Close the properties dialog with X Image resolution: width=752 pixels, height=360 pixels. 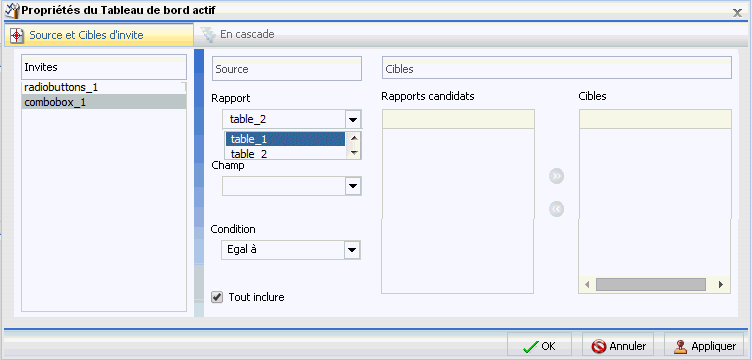click(738, 13)
